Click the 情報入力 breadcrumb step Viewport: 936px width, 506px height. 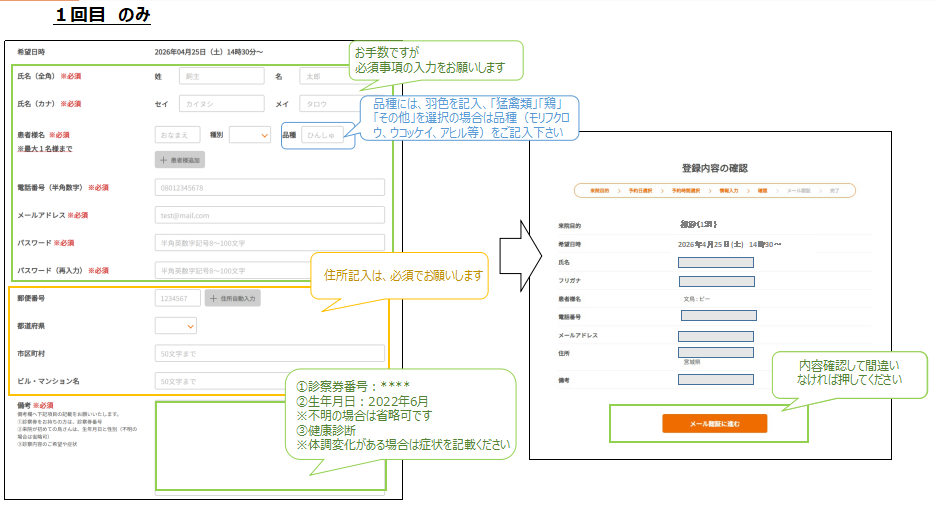tap(727, 190)
